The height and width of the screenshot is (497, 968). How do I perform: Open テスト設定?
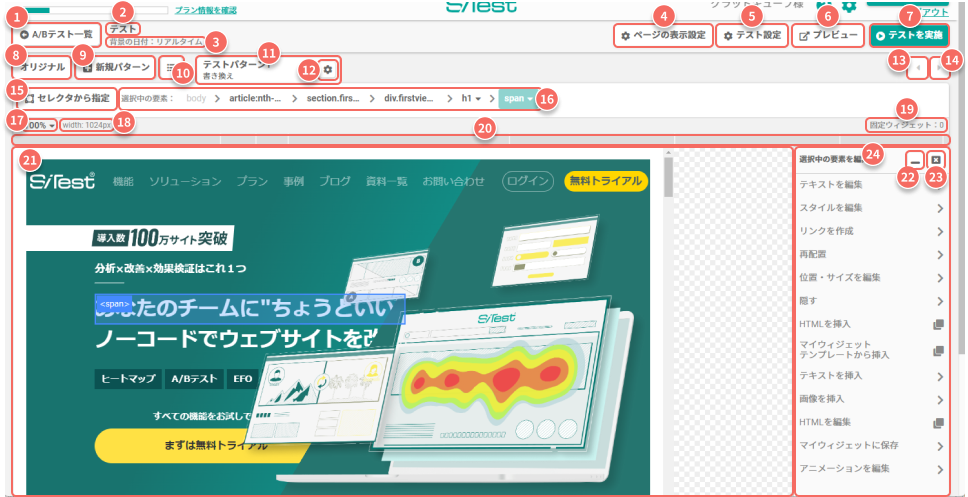(752, 36)
